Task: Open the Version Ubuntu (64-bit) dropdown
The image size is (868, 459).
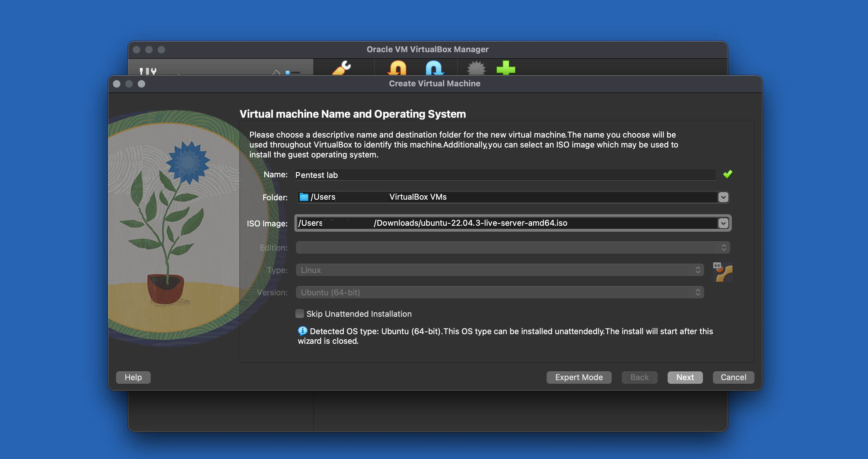Action: (x=500, y=293)
